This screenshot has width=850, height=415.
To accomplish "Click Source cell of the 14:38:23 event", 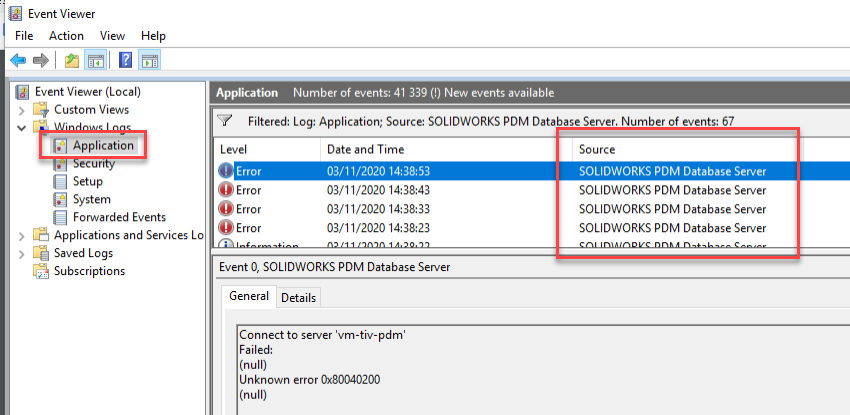I will 672,228.
